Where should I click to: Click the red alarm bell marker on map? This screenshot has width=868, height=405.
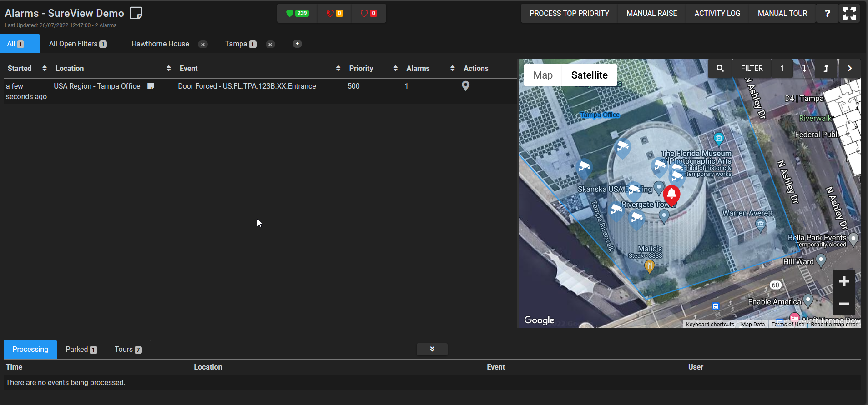[671, 195]
